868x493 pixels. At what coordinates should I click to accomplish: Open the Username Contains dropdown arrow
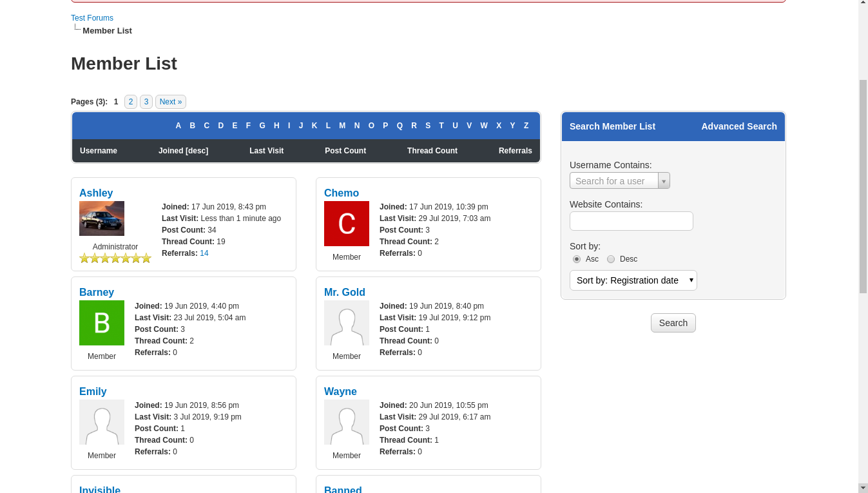click(x=664, y=181)
